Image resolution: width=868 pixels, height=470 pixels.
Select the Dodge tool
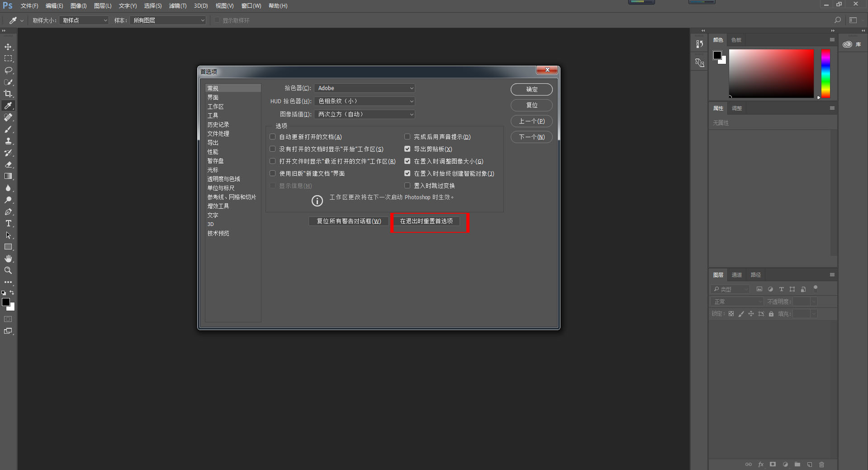pos(8,200)
